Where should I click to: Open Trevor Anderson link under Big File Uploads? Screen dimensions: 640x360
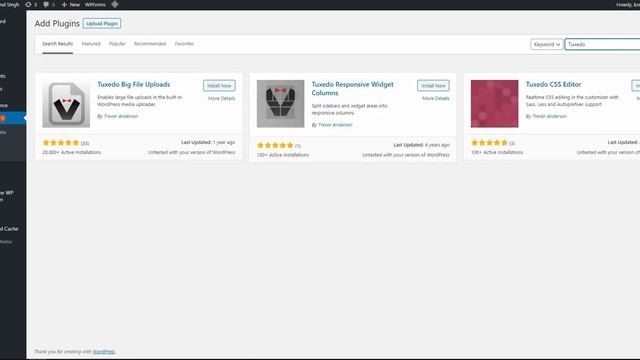click(x=121, y=116)
